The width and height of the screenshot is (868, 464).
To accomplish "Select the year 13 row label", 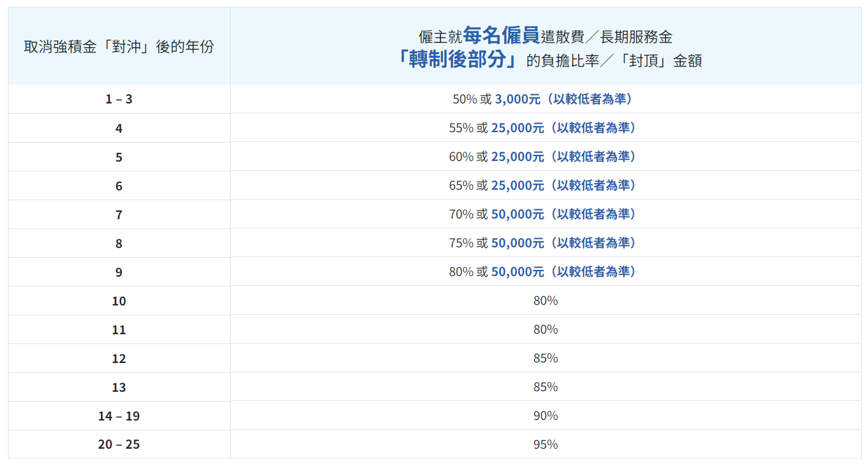I will coord(119,387).
